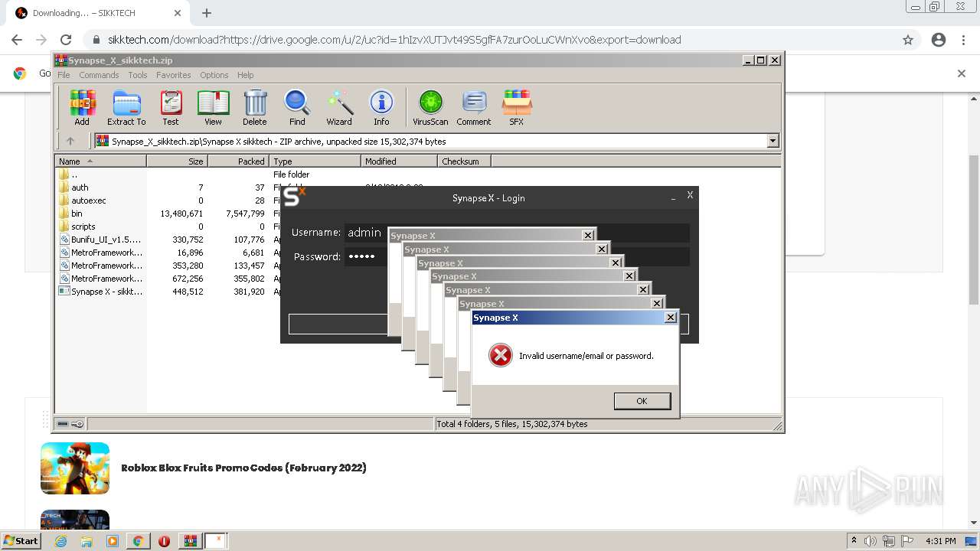Open a new Chrome tab

pos(207,13)
